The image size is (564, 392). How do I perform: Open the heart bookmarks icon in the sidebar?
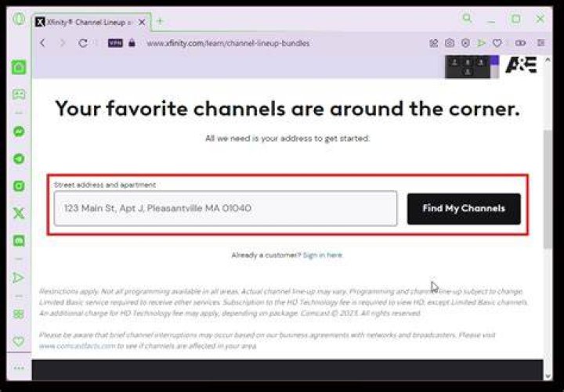pyautogui.click(x=18, y=341)
